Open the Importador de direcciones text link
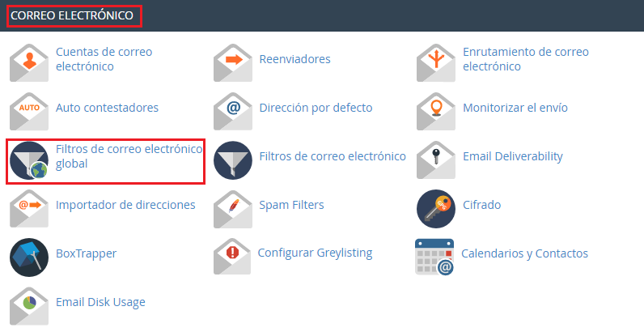644x332 pixels. 125,205
